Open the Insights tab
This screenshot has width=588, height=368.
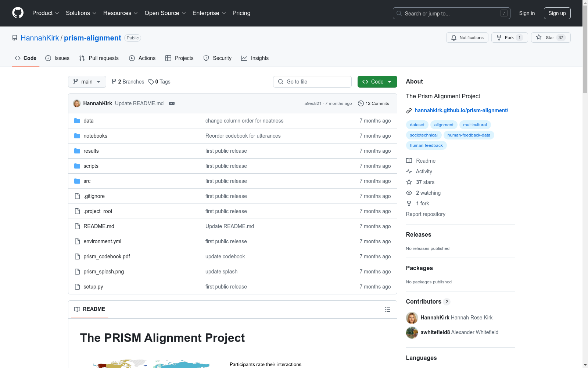coord(255,58)
